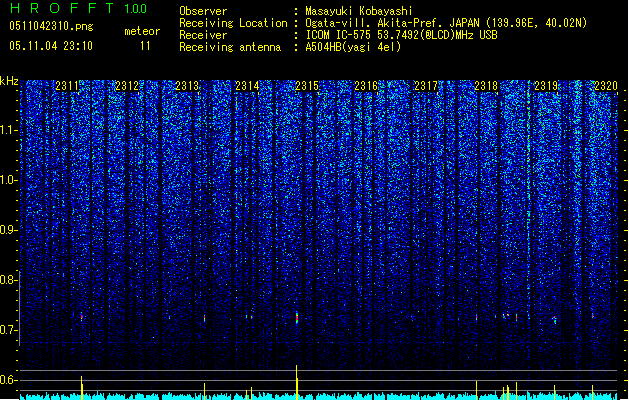Click the 0.8 kHz axis tick label
Image resolution: width=629 pixels, height=400 pixels.
pos(8,280)
